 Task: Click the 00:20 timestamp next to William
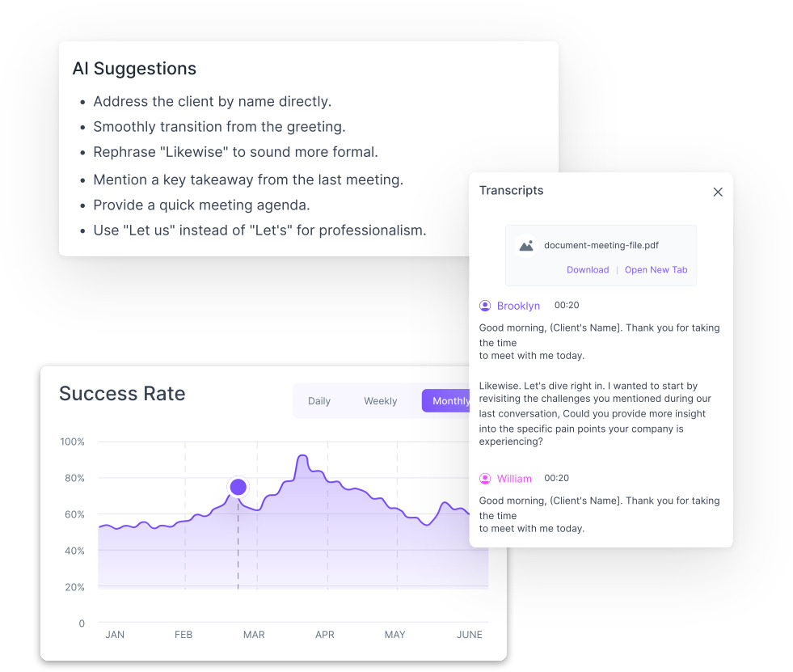[x=557, y=479]
